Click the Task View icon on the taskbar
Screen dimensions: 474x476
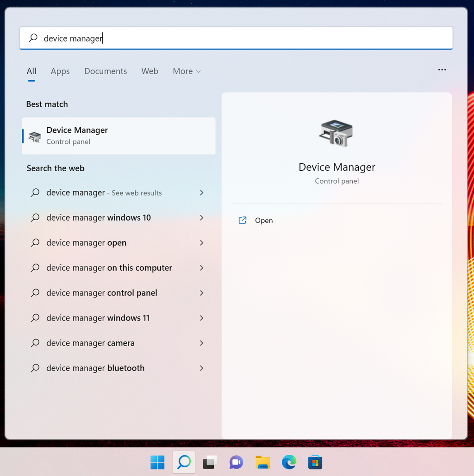pyautogui.click(x=210, y=462)
